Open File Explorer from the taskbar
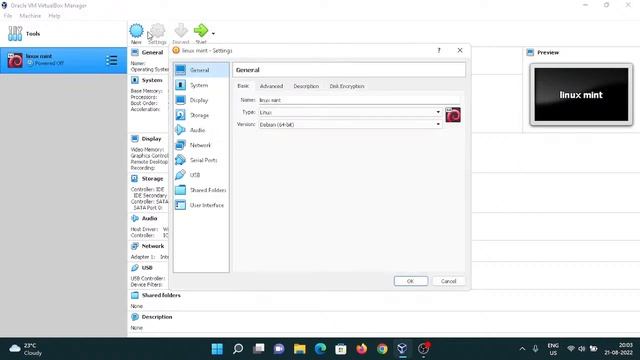This screenshot has height=360, width=640. click(x=300, y=349)
